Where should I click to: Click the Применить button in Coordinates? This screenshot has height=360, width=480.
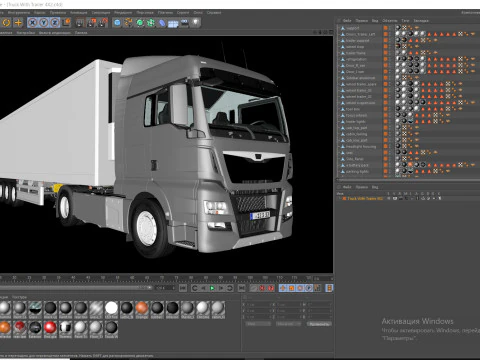tap(319, 324)
